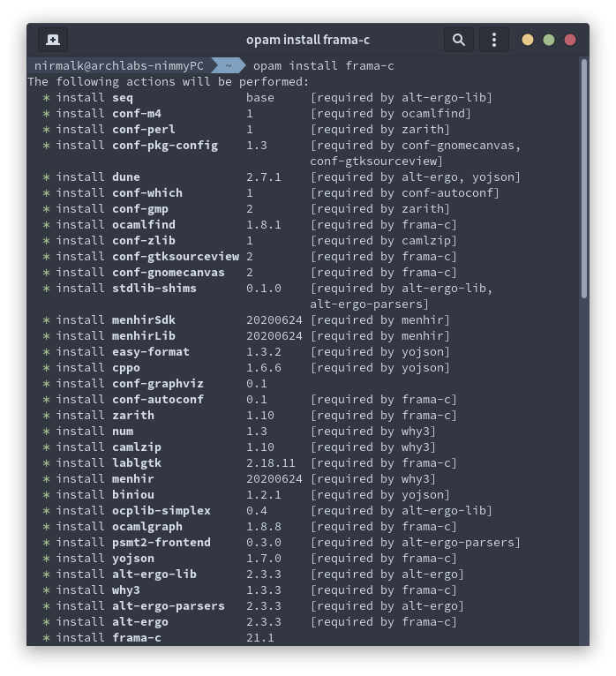Open the terminal search
Image resolution: width=616 pixels, height=676 pixels.
click(459, 40)
